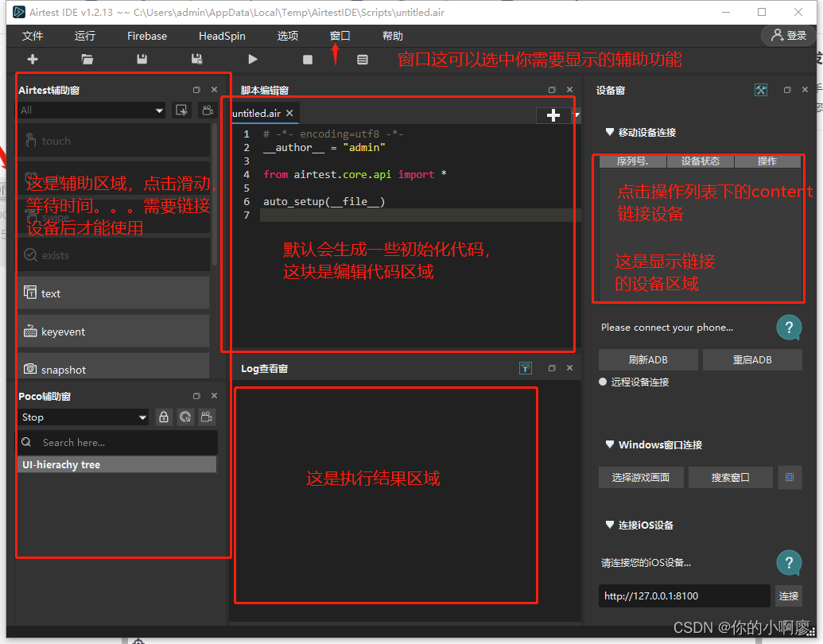Open the 窗口 menu
Image resolution: width=823 pixels, height=644 pixels.
(340, 35)
